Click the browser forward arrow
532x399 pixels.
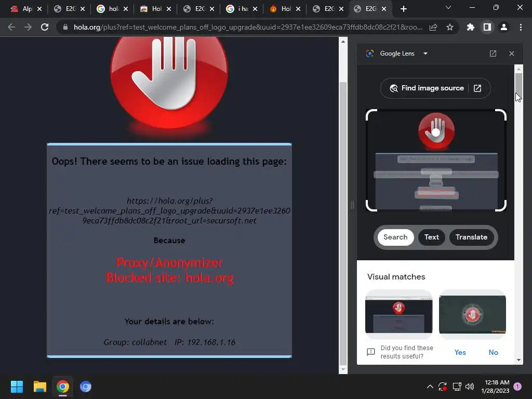[28, 27]
